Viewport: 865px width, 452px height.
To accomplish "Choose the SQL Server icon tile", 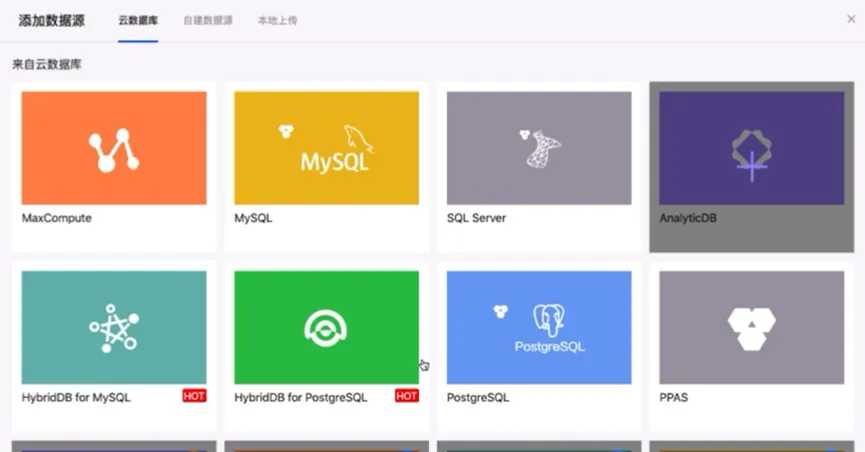I will coord(539,148).
